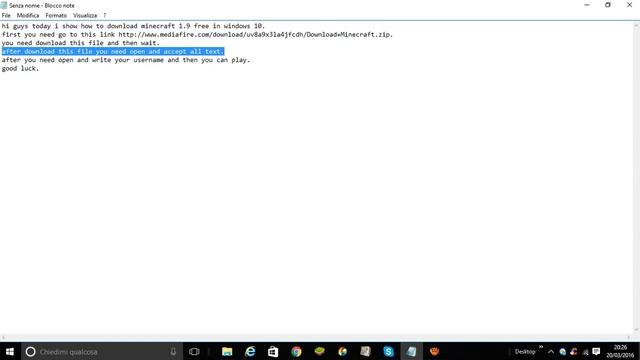Click the Notepad title bar icon
The height and width of the screenshot is (360, 640).
click(4, 5)
